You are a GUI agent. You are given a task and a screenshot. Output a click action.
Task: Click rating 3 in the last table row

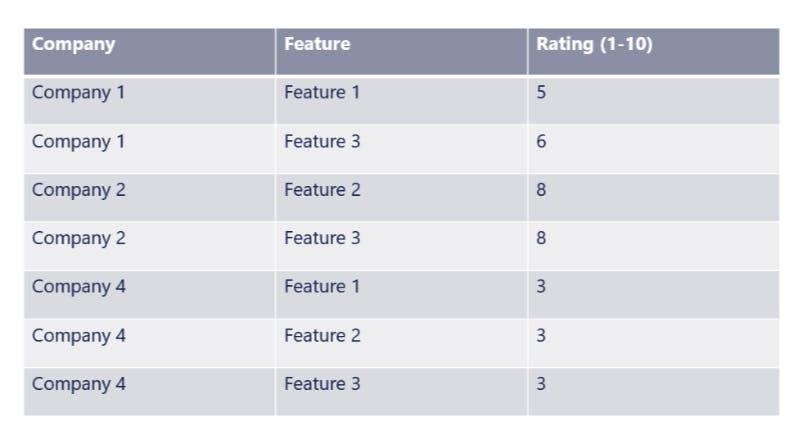pos(541,384)
